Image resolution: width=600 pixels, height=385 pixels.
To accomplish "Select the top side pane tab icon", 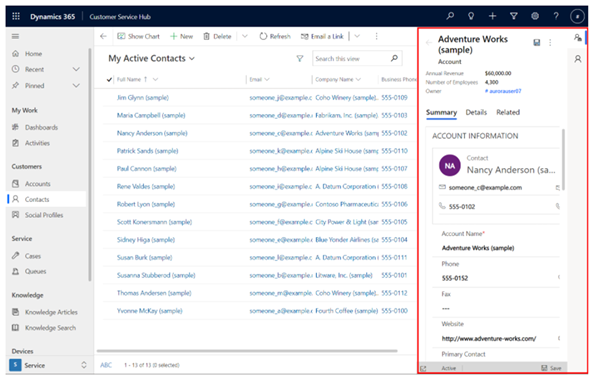I will 578,38.
